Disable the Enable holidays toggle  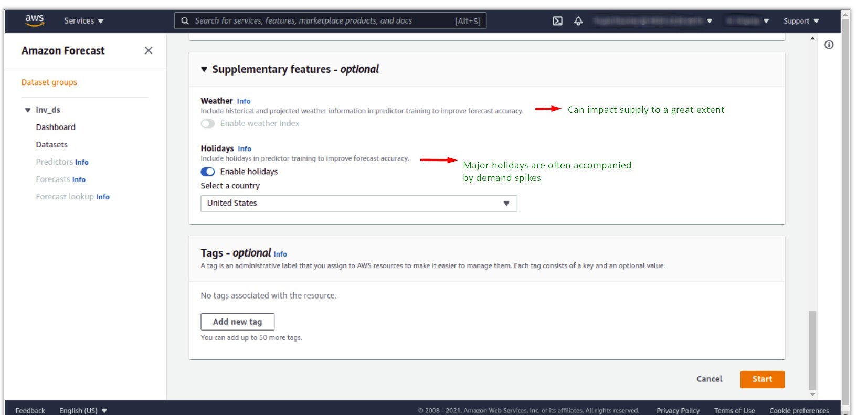[x=208, y=172]
